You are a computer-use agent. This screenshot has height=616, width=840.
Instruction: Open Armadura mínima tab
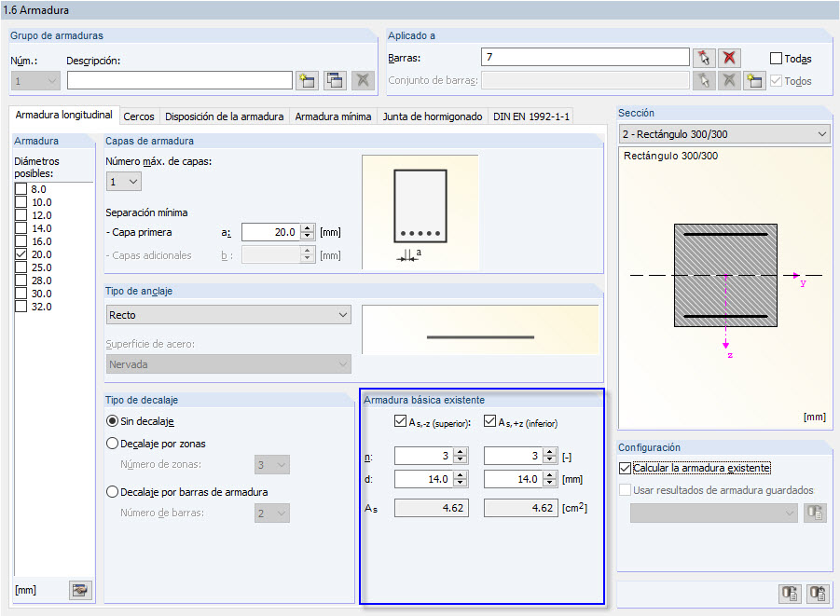[333, 116]
